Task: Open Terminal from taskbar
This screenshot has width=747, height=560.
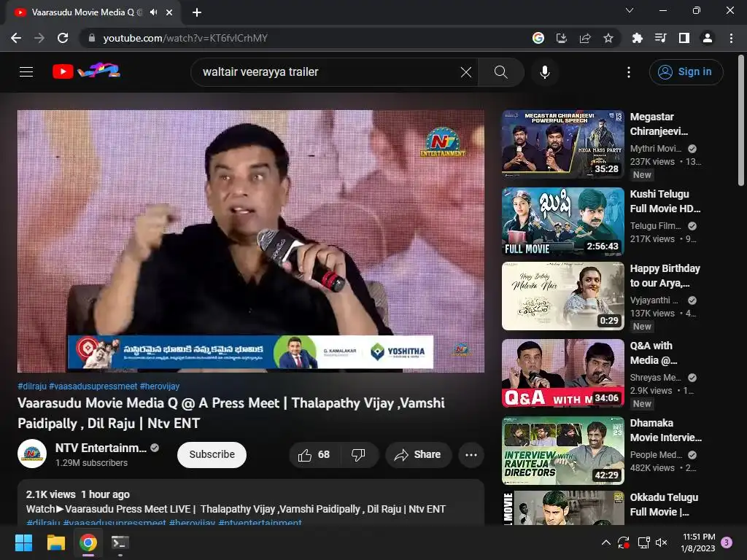Action: 120,542
